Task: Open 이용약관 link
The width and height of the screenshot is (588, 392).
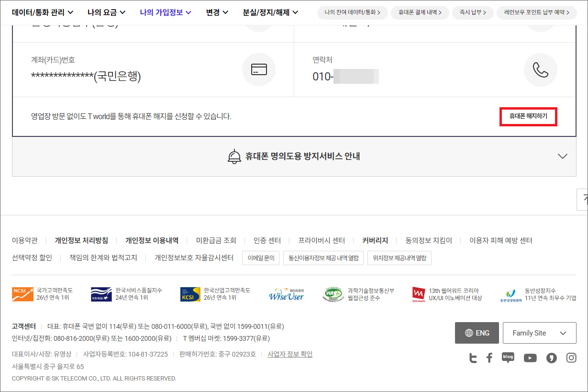Action: click(x=24, y=240)
